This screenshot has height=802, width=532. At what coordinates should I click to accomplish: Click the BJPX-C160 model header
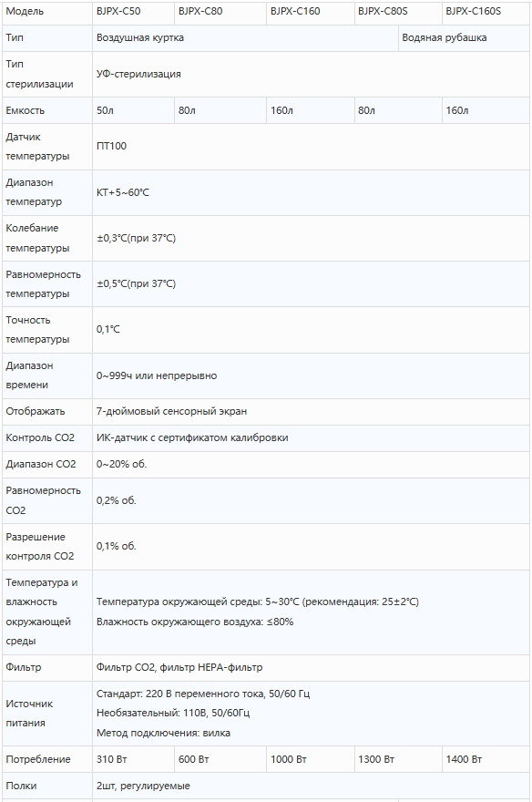click(x=311, y=11)
